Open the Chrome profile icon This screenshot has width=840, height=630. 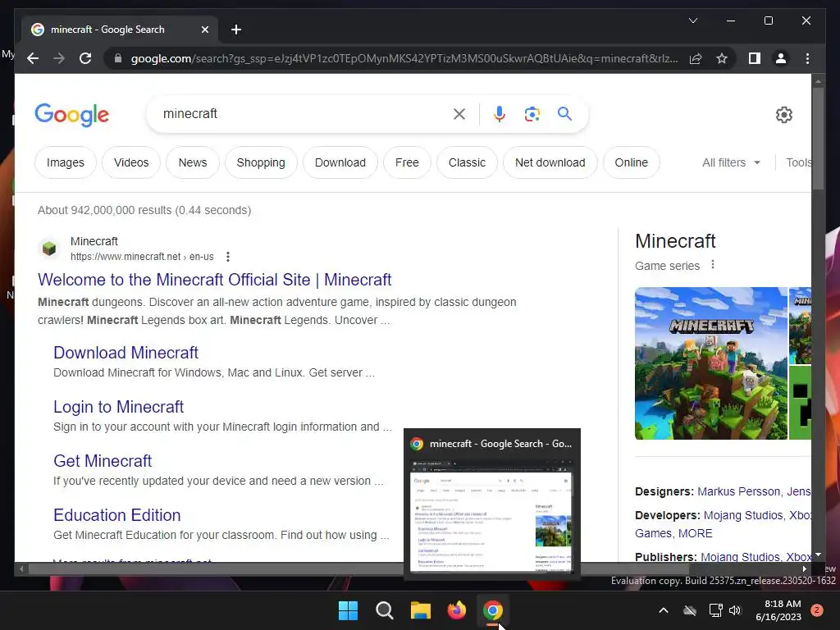click(781, 58)
